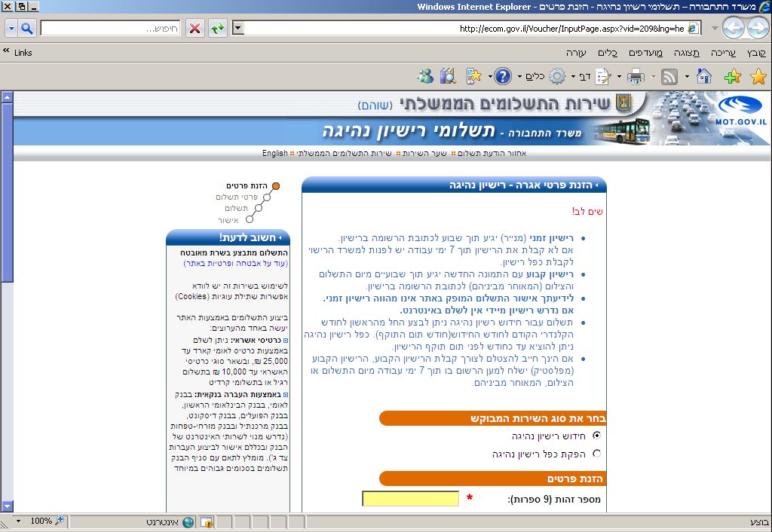
Task: Select the הפקת כפל רישיון נהיגה radio option
Action: [597, 454]
